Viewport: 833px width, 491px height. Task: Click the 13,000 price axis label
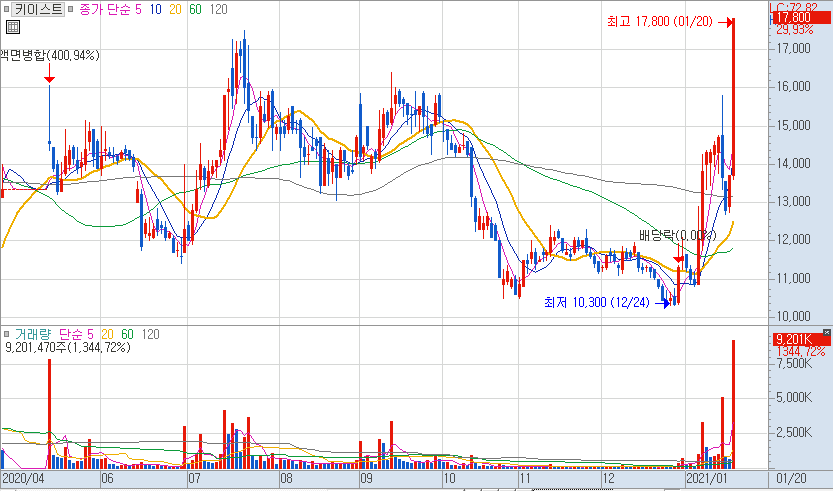pos(793,202)
